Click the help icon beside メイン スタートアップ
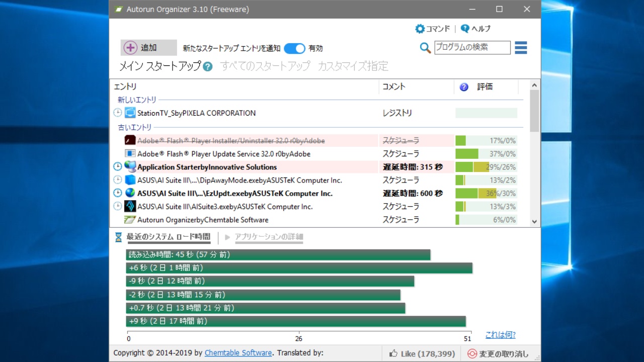 207,66
